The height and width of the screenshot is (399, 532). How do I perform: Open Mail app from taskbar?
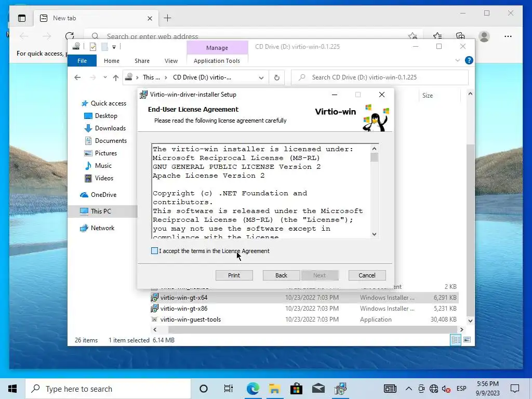coord(318,389)
